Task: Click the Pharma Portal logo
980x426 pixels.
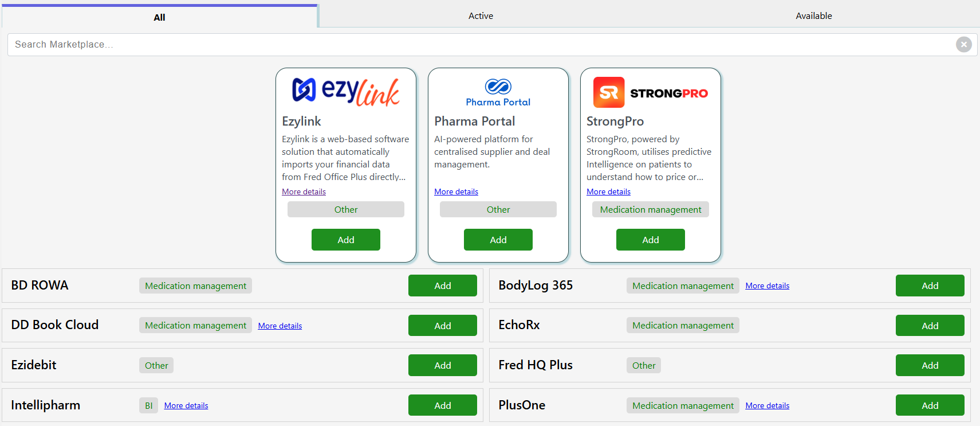Action: (x=498, y=92)
